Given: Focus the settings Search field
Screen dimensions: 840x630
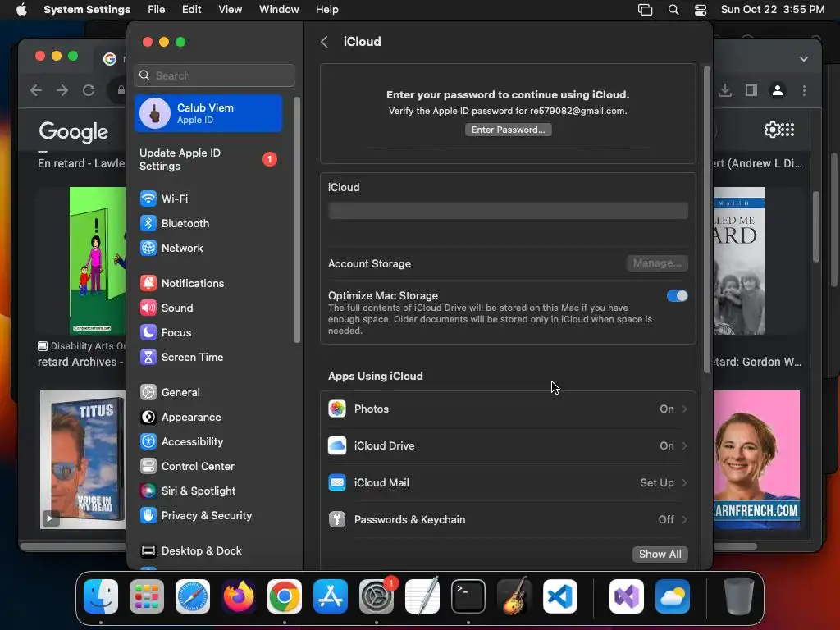Looking at the screenshot, I should coord(214,75).
